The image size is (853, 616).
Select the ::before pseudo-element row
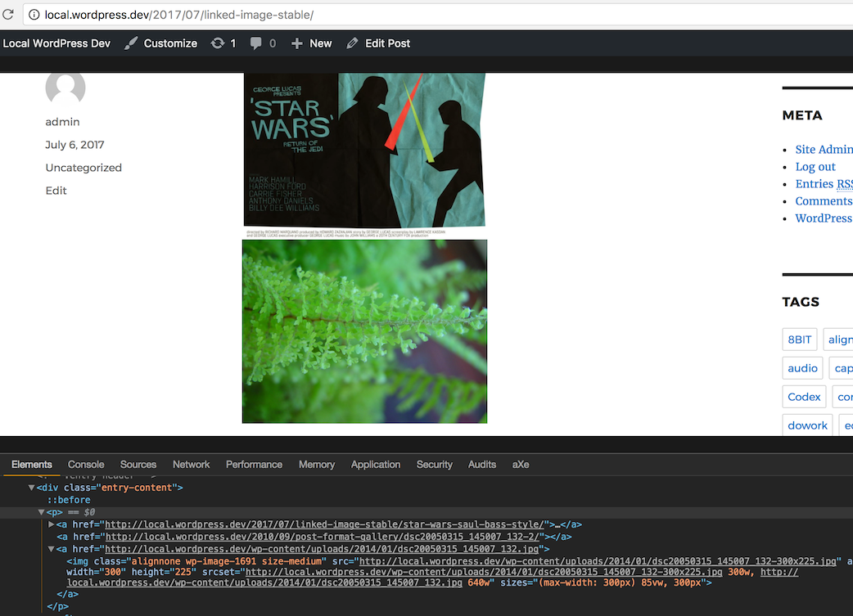click(69, 500)
